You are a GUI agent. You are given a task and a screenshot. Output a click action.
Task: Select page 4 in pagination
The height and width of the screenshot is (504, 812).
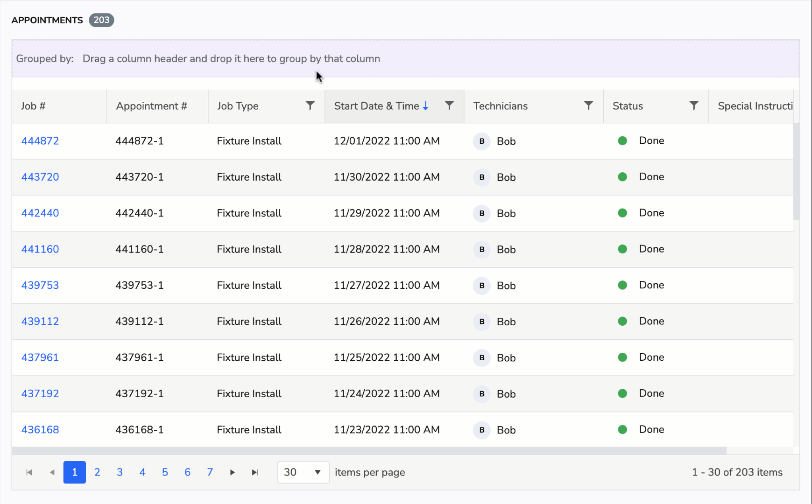point(142,472)
